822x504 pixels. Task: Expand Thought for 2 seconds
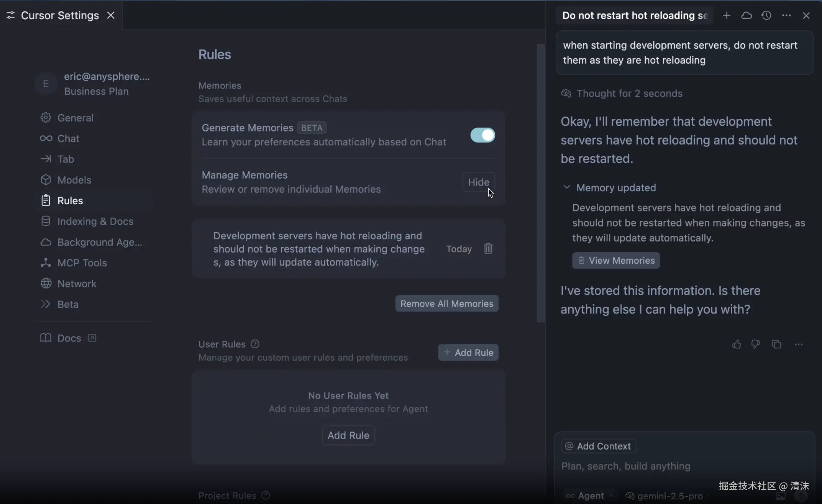click(x=629, y=94)
